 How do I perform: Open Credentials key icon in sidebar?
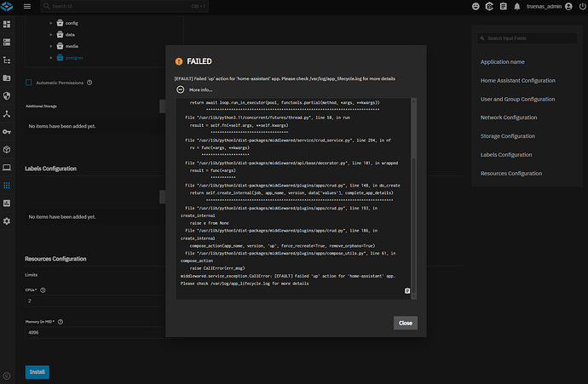tap(7, 131)
